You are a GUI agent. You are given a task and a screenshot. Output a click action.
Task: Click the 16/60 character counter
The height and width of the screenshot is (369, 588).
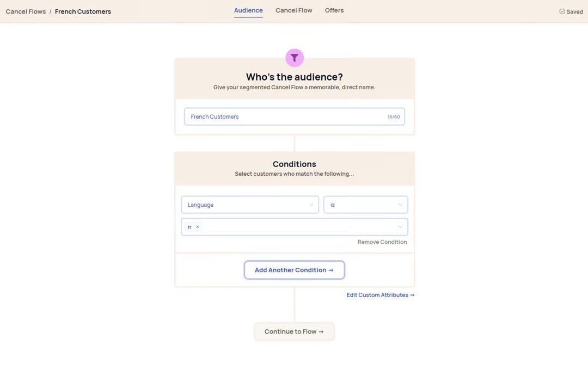[394, 117]
